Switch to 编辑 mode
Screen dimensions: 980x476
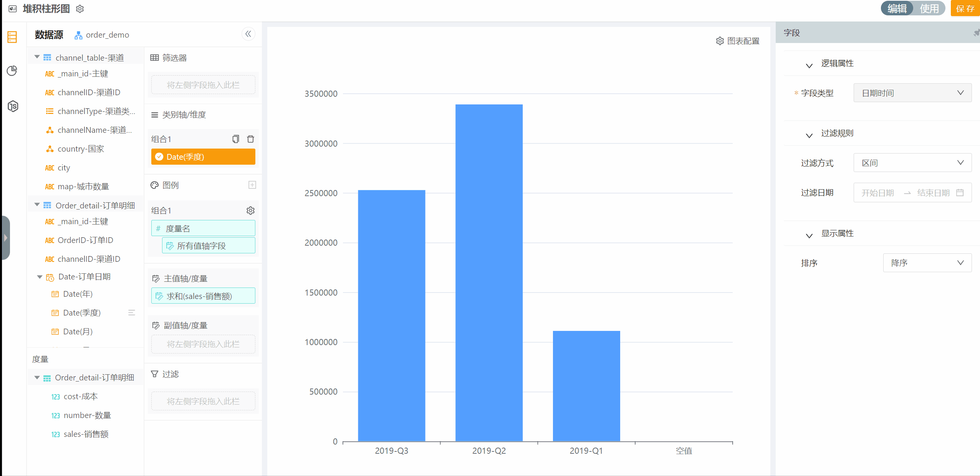[897, 8]
